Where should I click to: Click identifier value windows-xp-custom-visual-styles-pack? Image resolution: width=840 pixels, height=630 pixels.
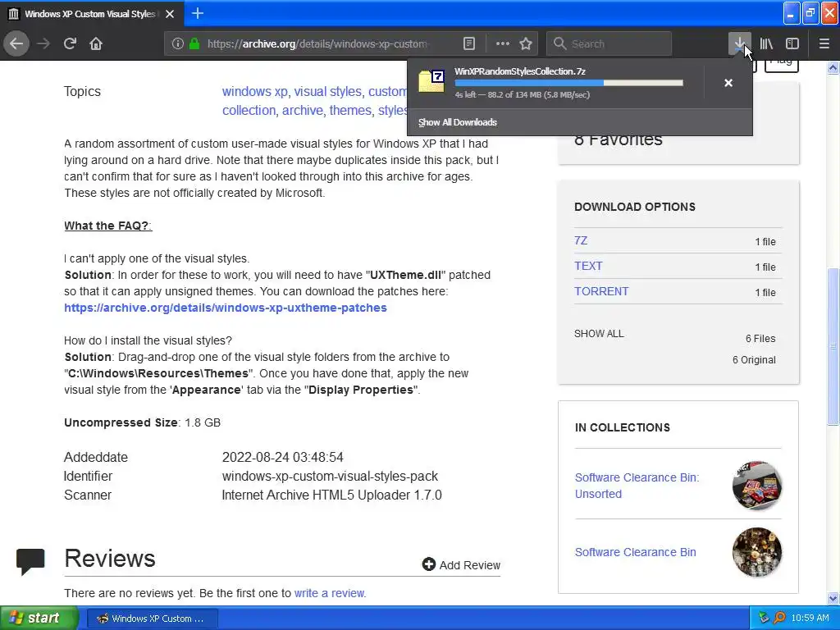[x=330, y=477]
